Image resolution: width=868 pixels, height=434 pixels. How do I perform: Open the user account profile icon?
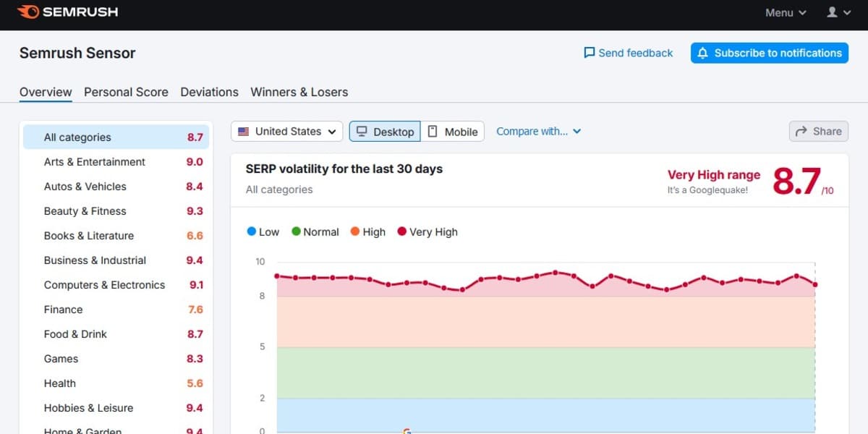tap(832, 12)
